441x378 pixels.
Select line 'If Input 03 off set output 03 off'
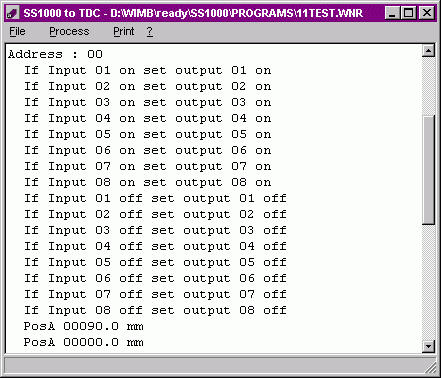[x=155, y=230]
